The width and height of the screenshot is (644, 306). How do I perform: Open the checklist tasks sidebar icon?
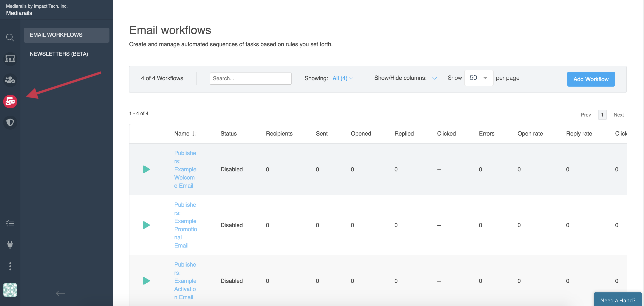pyautogui.click(x=10, y=223)
